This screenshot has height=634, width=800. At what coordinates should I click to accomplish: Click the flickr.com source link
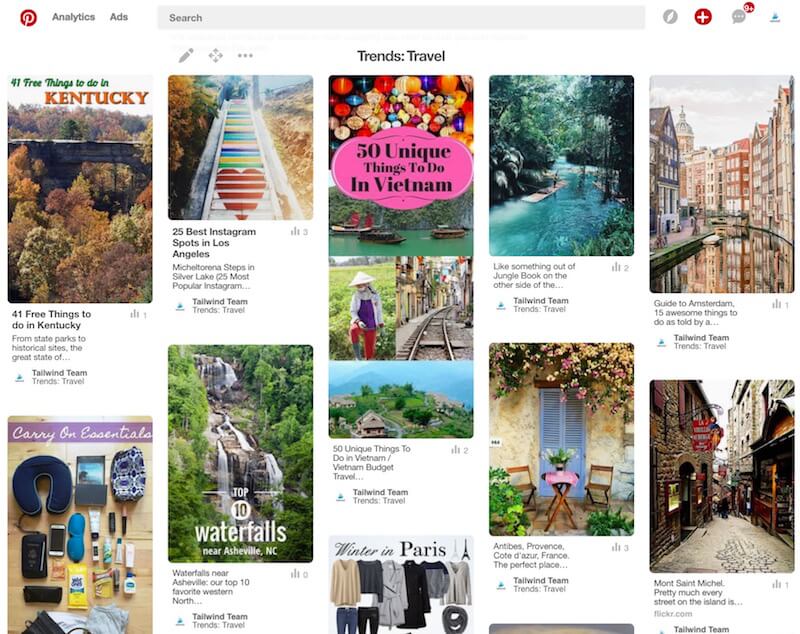(673, 614)
